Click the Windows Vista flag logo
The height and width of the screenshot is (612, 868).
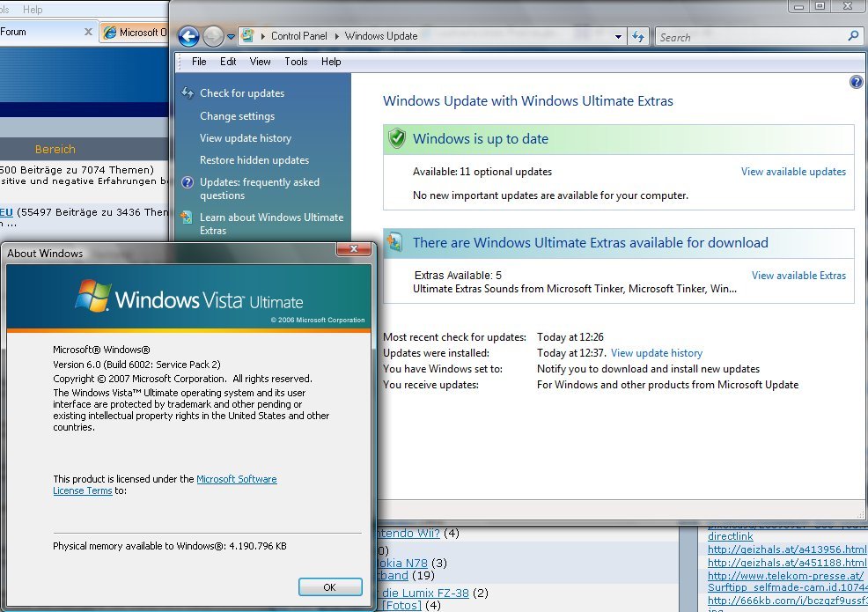click(93, 296)
